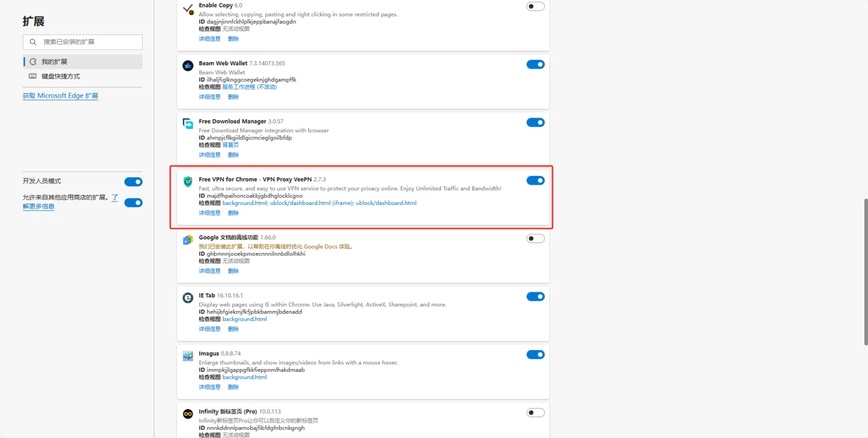Click the magnifier icon in the search box

[x=33, y=42]
